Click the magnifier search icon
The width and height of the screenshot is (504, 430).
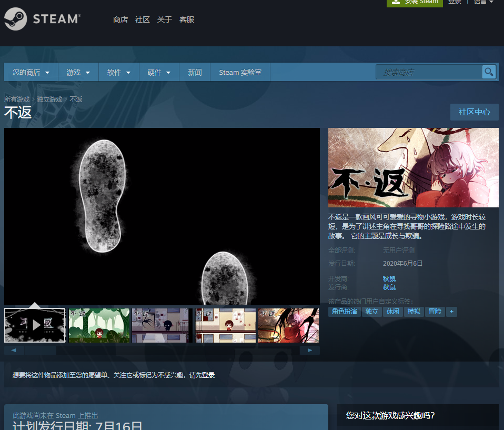pyautogui.click(x=489, y=72)
